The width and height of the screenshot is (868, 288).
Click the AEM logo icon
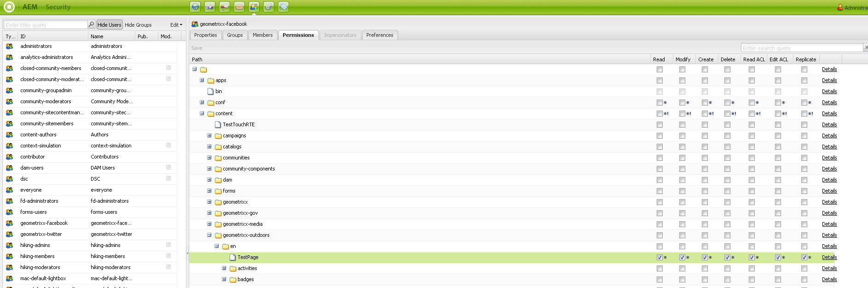(9, 7)
